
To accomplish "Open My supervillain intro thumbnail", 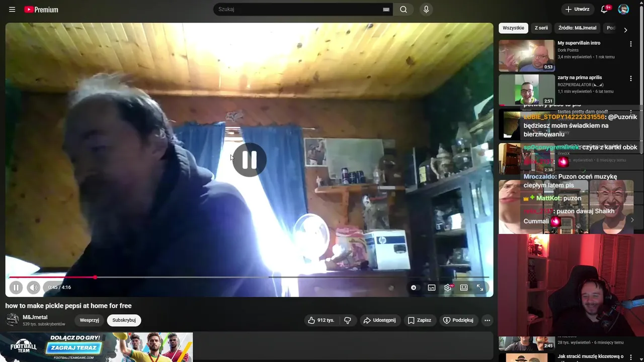I will (x=527, y=56).
